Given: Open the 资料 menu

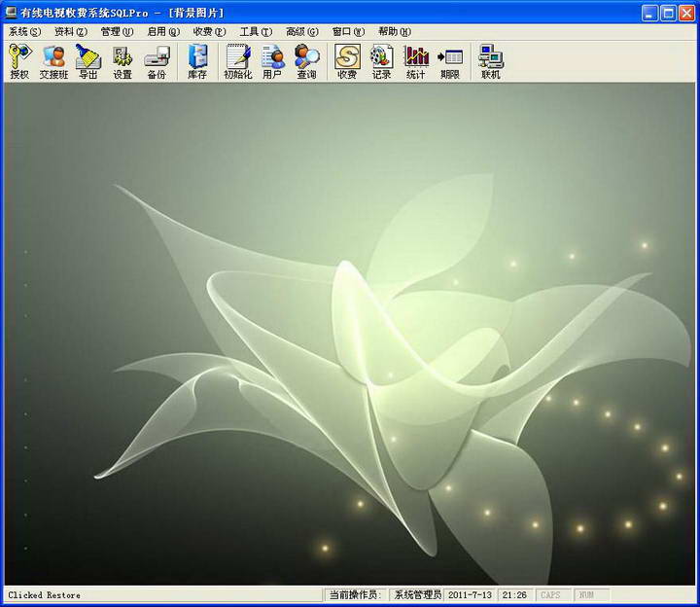Looking at the screenshot, I should [x=71, y=31].
